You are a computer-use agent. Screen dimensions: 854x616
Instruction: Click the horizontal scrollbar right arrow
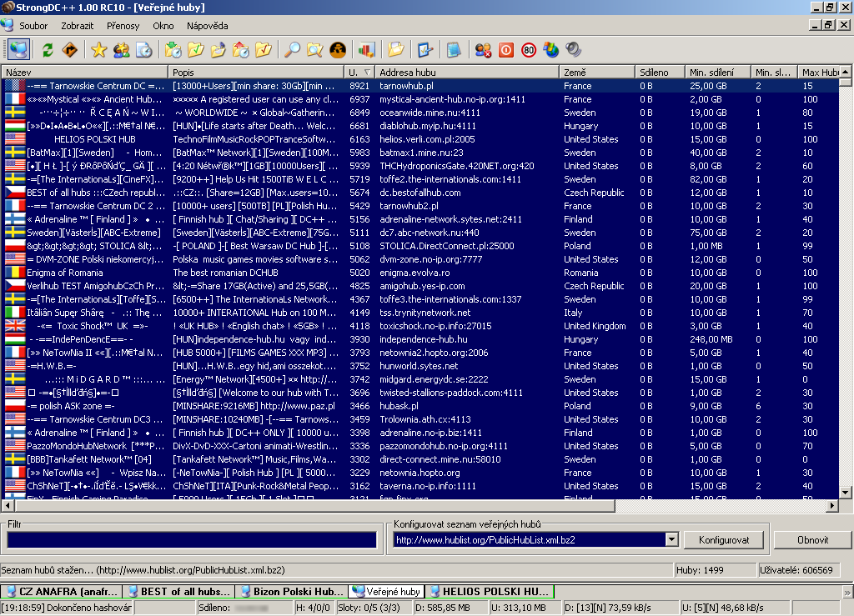pyautogui.click(x=832, y=505)
